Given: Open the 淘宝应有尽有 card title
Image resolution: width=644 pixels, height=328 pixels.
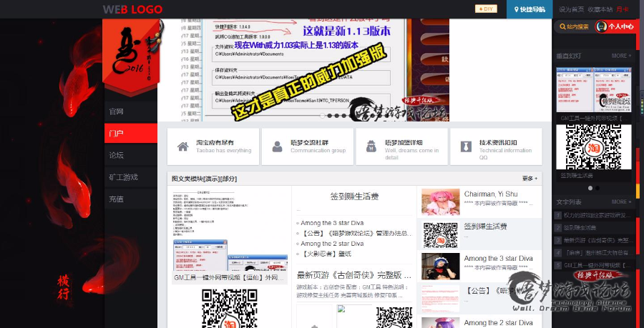Looking at the screenshot, I should pos(215,143).
